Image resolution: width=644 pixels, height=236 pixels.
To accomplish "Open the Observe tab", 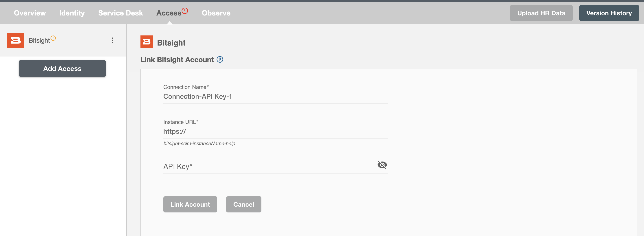I will [216, 13].
